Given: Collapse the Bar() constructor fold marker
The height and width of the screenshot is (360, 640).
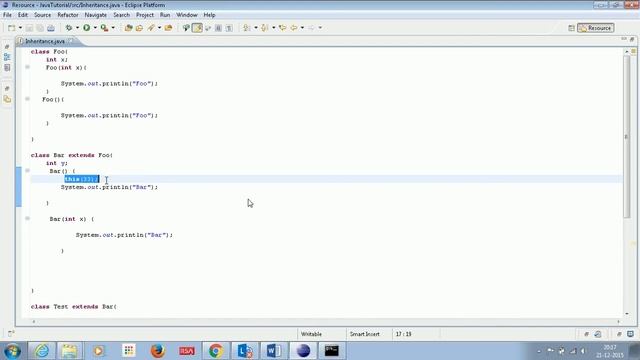Looking at the screenshot, I should [x=27, y=171].
